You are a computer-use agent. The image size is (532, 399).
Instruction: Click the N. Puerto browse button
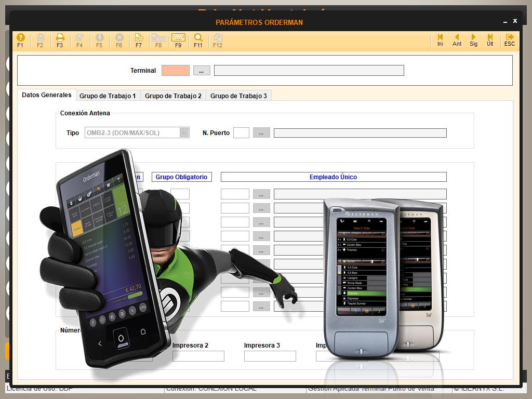pos(261,133)
